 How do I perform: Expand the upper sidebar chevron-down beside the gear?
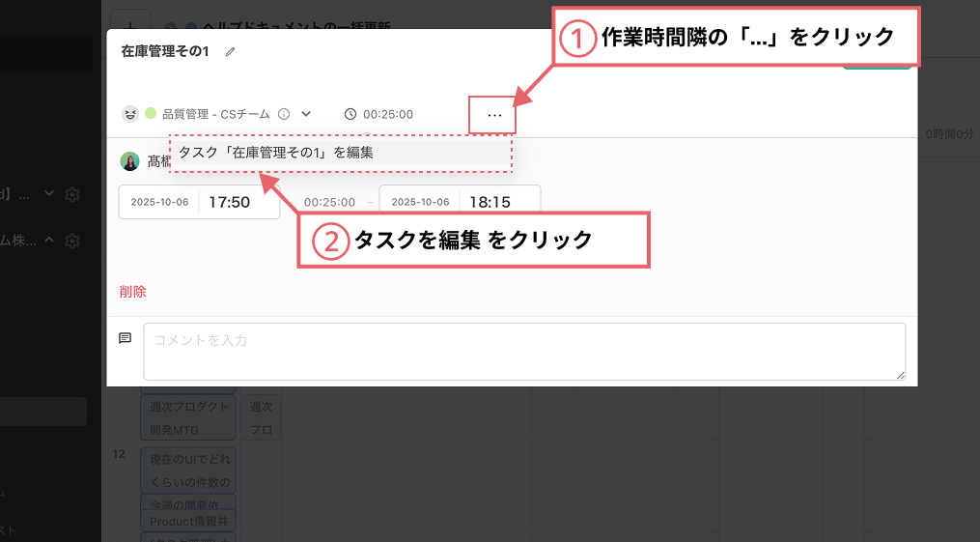(49, 194)
